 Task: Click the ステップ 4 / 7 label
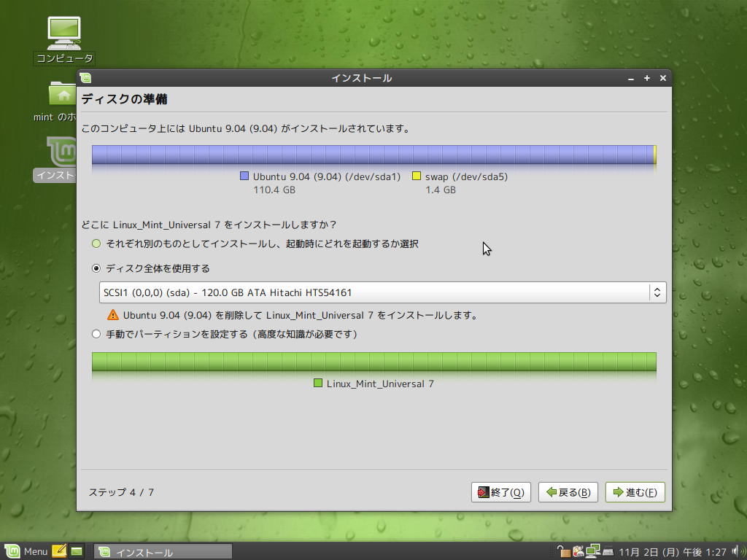[121, 492]
